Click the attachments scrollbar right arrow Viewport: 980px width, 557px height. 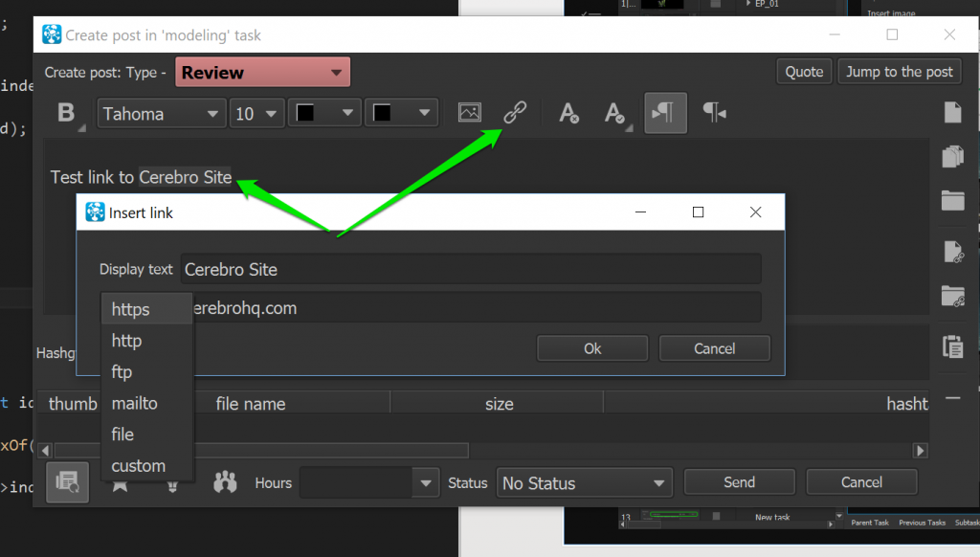point(920,450)
